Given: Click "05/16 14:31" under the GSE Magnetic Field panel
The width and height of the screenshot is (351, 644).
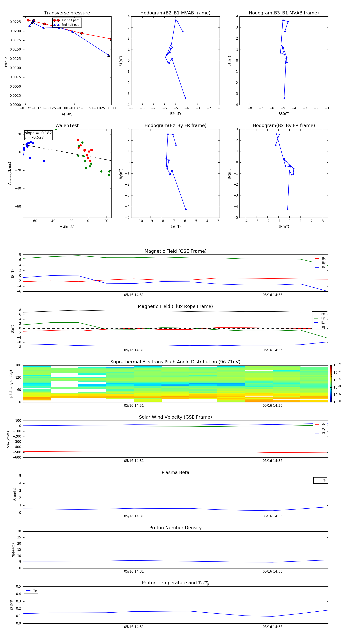Looking at the screenshot, I should coord(134,295).
